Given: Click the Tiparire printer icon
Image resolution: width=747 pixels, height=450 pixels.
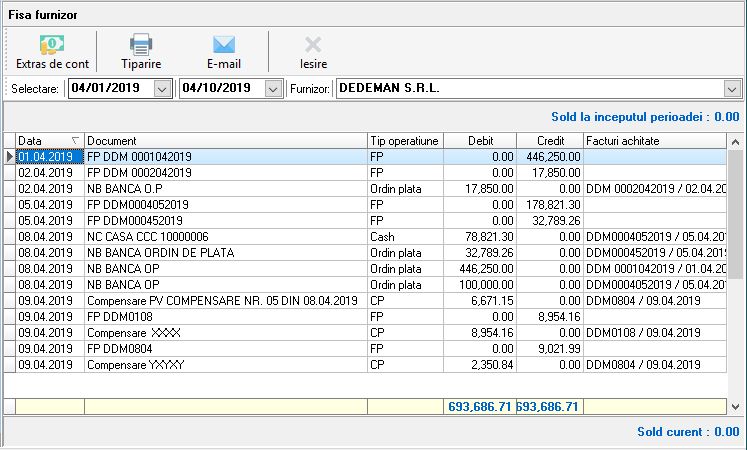Looking at the screenshot, I should [141, 45].
